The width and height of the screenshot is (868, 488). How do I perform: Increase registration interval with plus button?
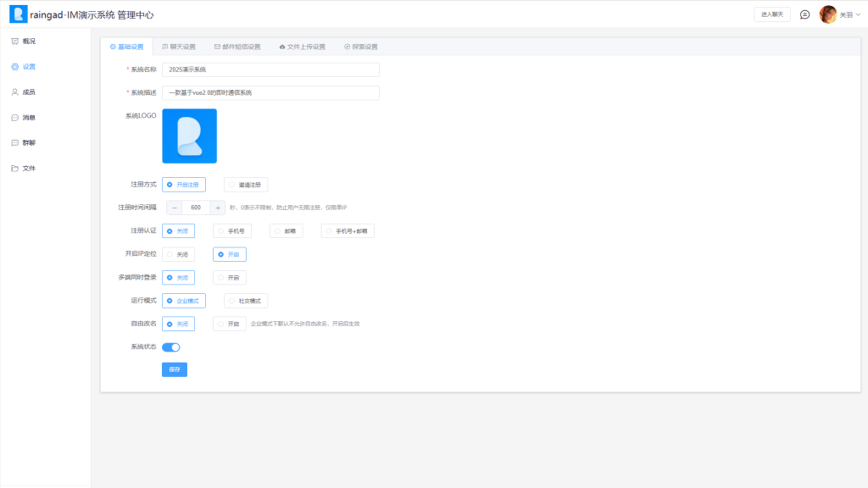coord(218,208)
